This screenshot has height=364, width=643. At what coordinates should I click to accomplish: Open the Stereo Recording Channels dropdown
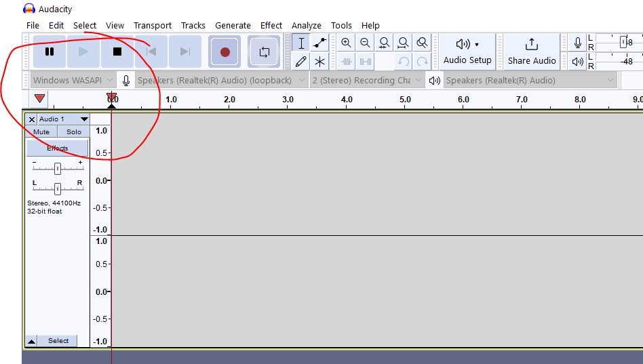(367, 81)
